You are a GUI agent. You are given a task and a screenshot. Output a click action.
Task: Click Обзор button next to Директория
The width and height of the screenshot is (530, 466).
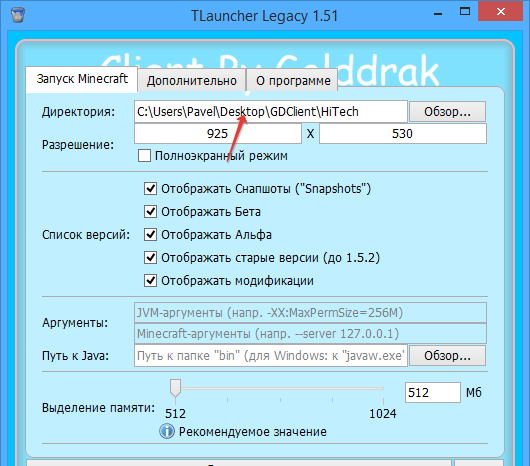click(x=447, y=112)
